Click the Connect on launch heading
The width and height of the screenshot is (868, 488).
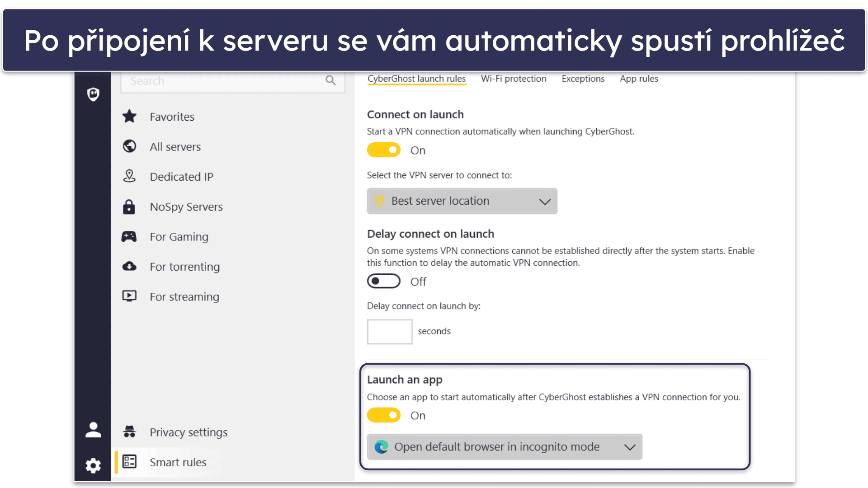point(415,114)
